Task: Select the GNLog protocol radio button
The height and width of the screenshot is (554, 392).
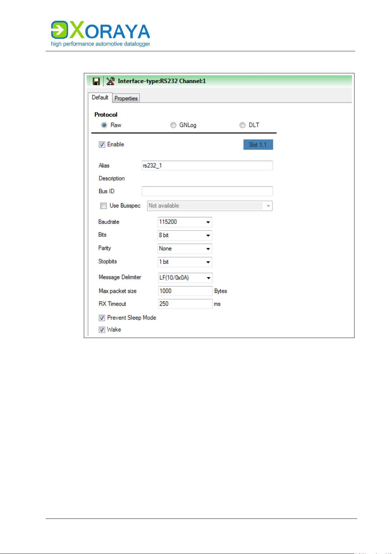Action: point(173,125)
